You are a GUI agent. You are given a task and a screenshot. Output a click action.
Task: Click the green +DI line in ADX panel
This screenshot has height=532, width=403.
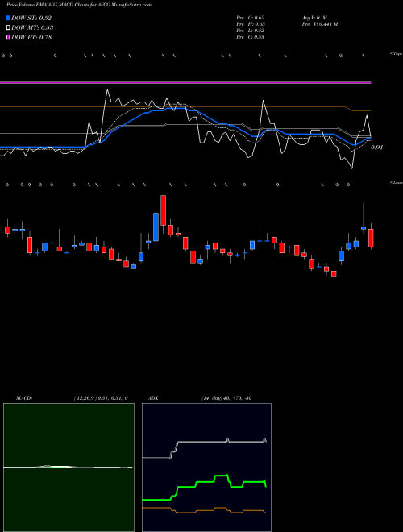point(204,482)
